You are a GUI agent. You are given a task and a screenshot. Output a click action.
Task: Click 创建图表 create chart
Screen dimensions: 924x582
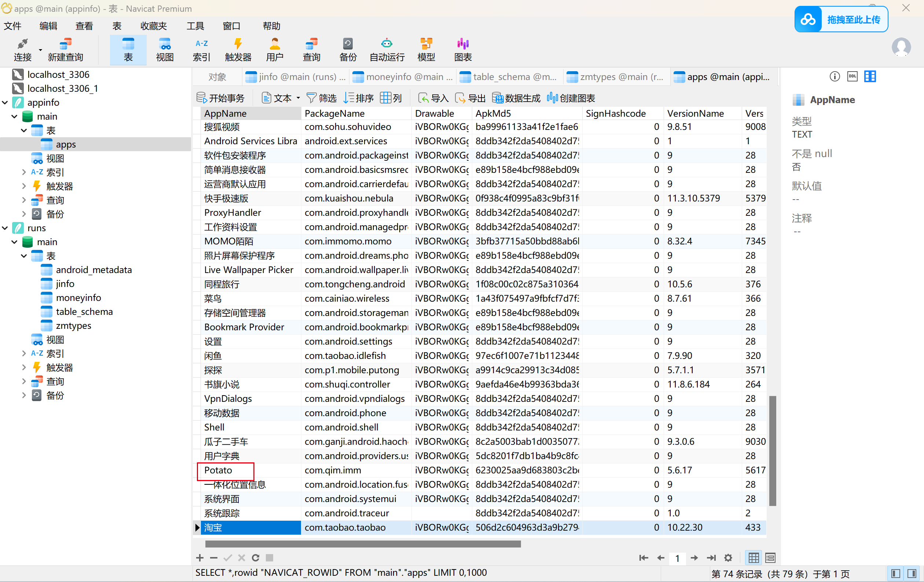tap(571, 98)
